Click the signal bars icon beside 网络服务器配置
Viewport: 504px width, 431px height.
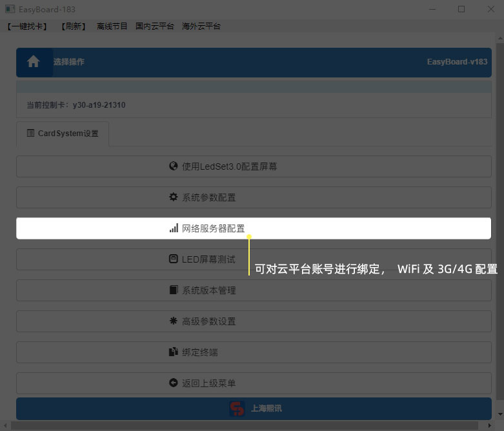pyautogui.click(x=174, y=228)
